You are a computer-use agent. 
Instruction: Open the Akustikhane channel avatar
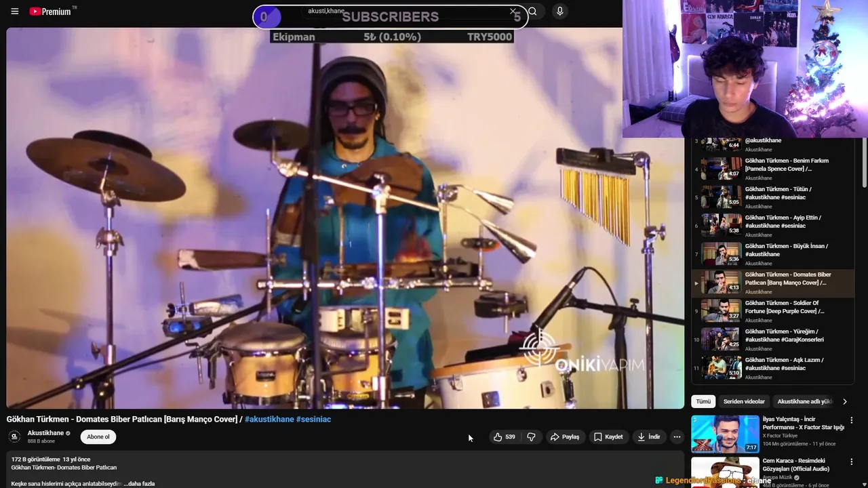click(x=14, y=437)
